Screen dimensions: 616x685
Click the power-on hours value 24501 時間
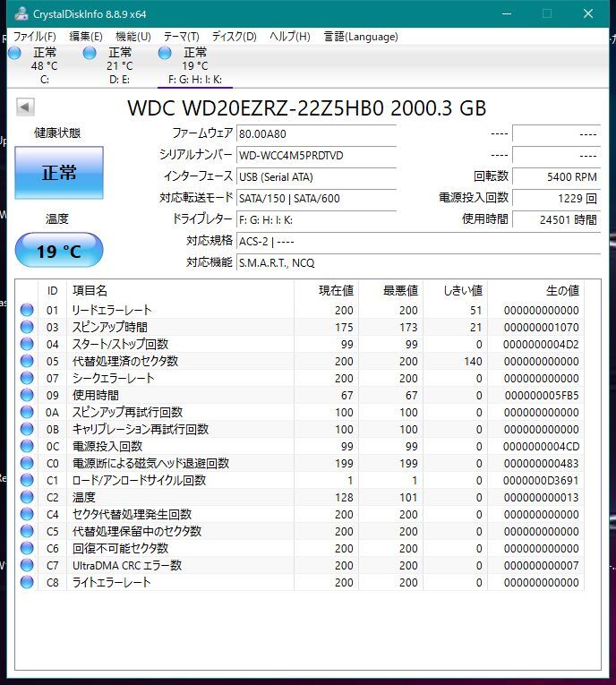point(556,219)
